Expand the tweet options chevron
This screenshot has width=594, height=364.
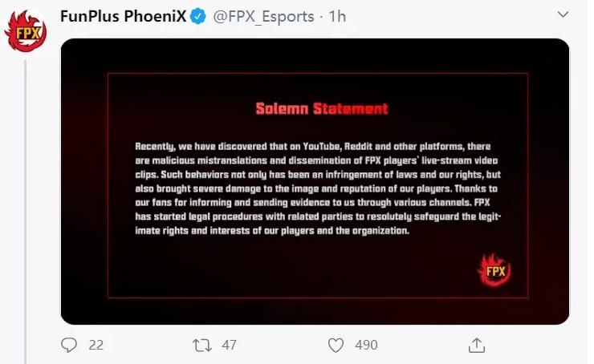point(563,14)
